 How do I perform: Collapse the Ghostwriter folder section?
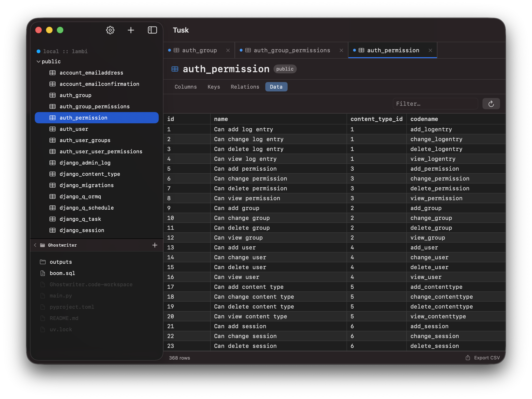[x=35, y=245]
